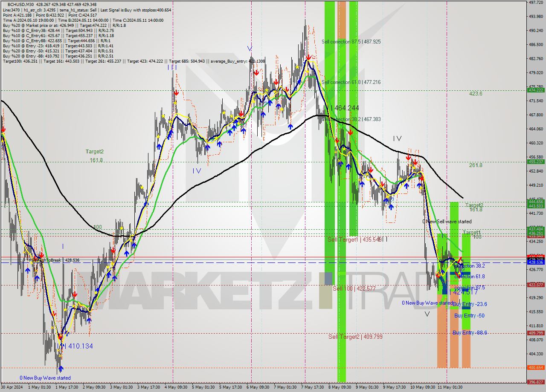Click the '1 May 17:30' time axis label
The height and width of the screenshot is (392, 546).
point(68,387)
